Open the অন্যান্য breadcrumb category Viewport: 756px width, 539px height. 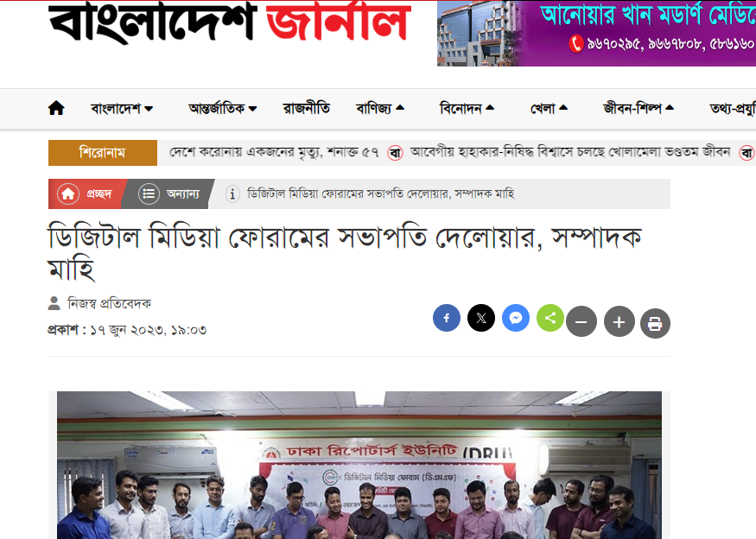[168, 193]
